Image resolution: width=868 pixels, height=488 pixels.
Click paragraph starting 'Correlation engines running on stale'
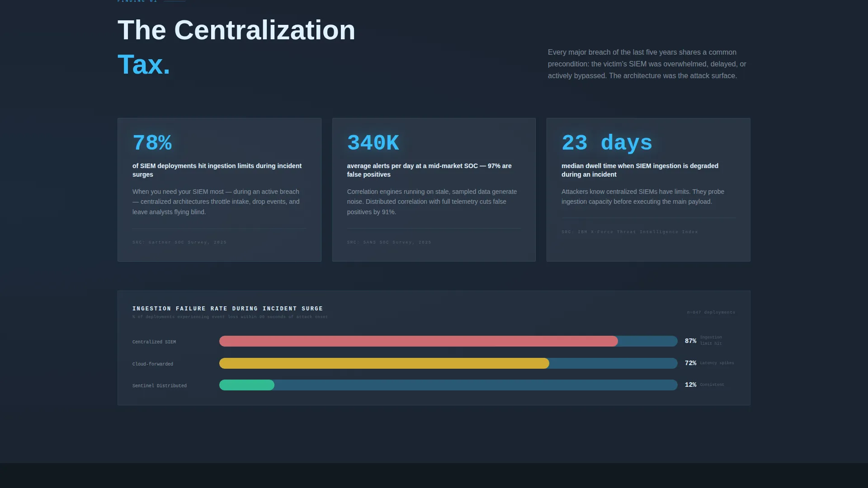click(x=432, y=202)
